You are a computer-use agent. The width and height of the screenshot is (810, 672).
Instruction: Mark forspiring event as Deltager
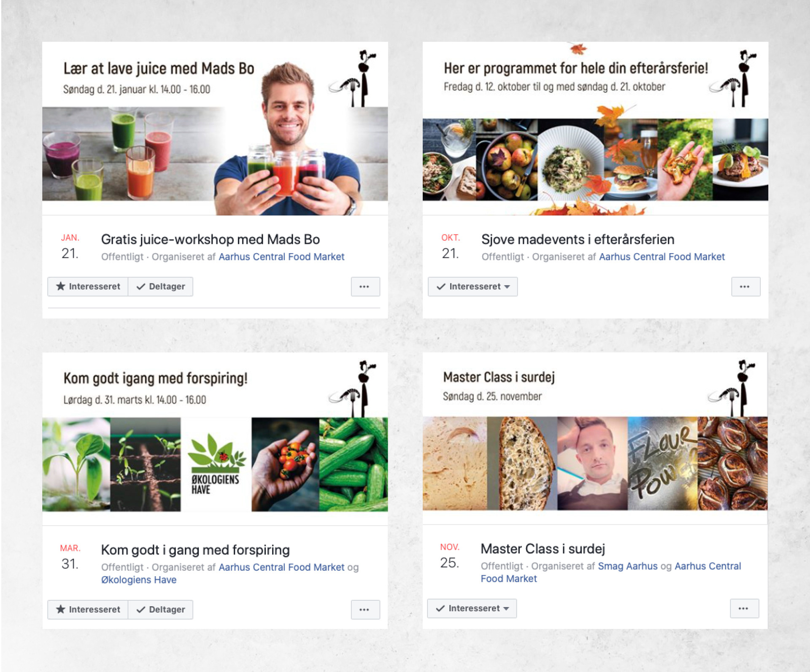(160, 610)
